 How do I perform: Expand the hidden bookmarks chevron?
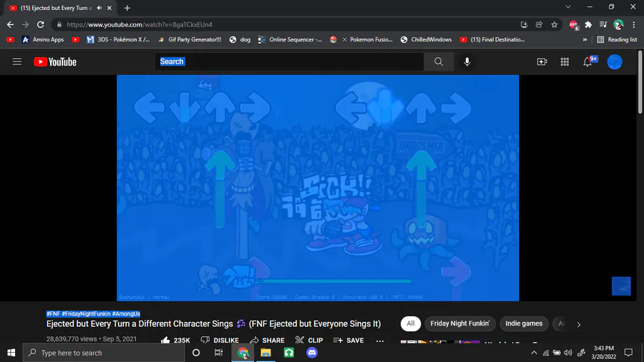tap(585, 40)
